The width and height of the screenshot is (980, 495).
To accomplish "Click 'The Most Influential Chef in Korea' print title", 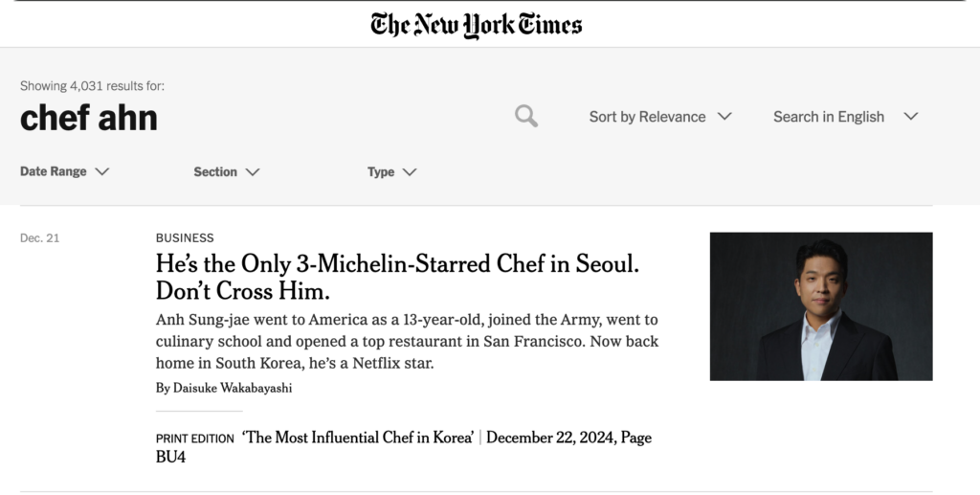I will point(358,438).
